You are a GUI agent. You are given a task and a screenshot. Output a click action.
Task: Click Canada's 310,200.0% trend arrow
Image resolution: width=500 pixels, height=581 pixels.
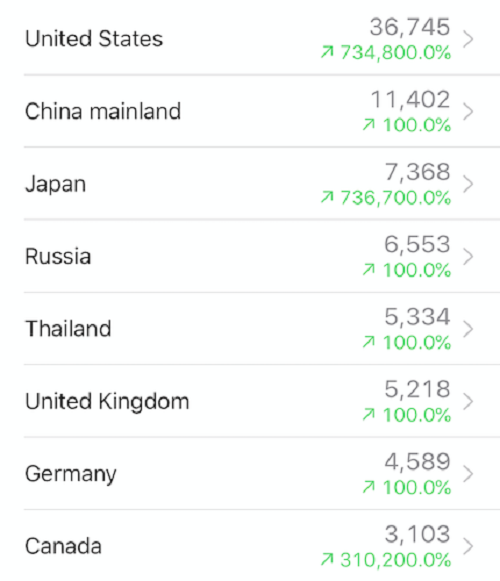pos(327,560)
